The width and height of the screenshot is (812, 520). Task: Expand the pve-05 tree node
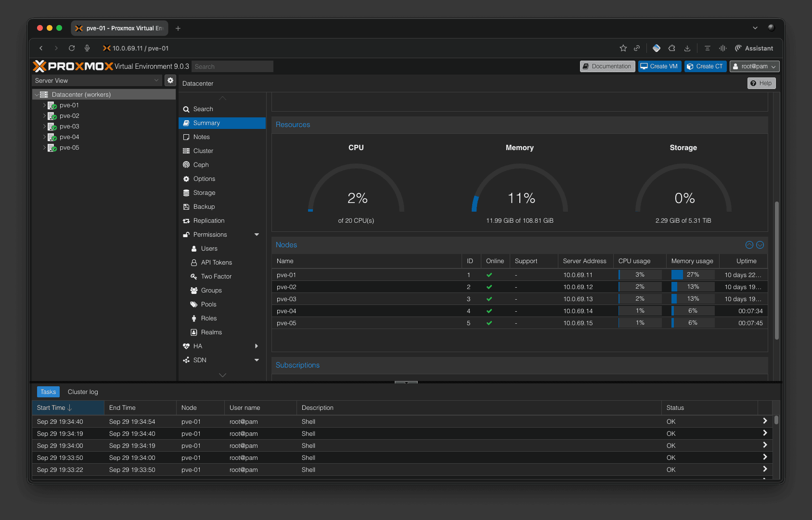click(x=44, y=148)
